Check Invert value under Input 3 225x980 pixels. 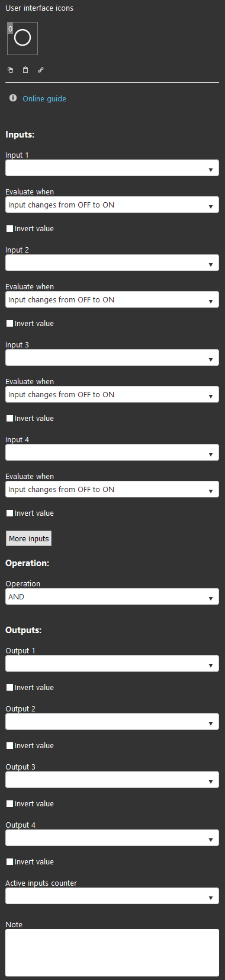coord(9,418)
